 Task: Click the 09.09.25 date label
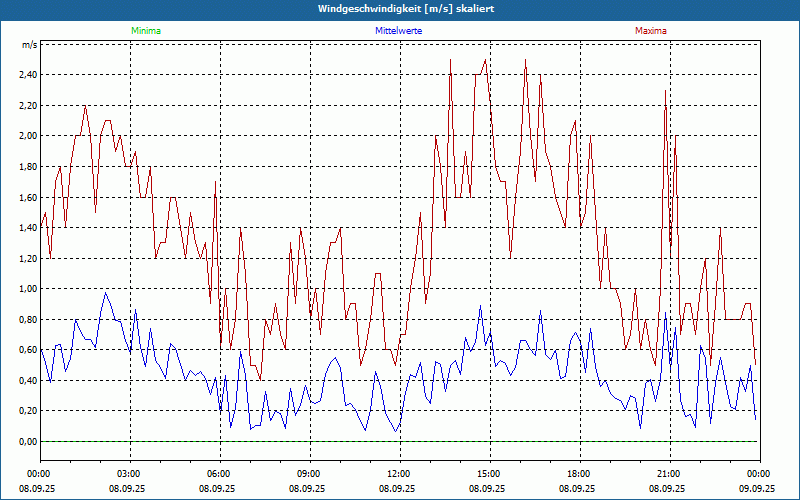point(759,489)
